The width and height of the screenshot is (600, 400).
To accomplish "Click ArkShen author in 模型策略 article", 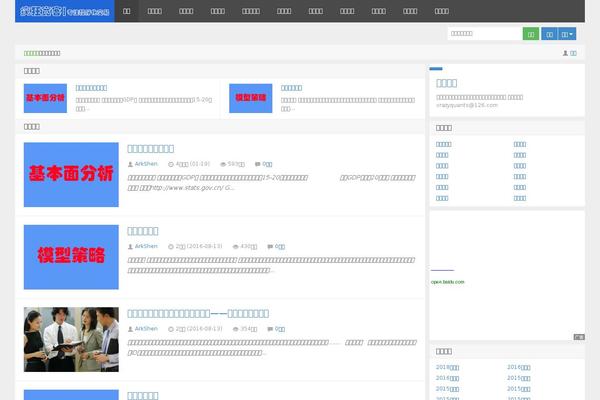I will (x=146, y=246).
